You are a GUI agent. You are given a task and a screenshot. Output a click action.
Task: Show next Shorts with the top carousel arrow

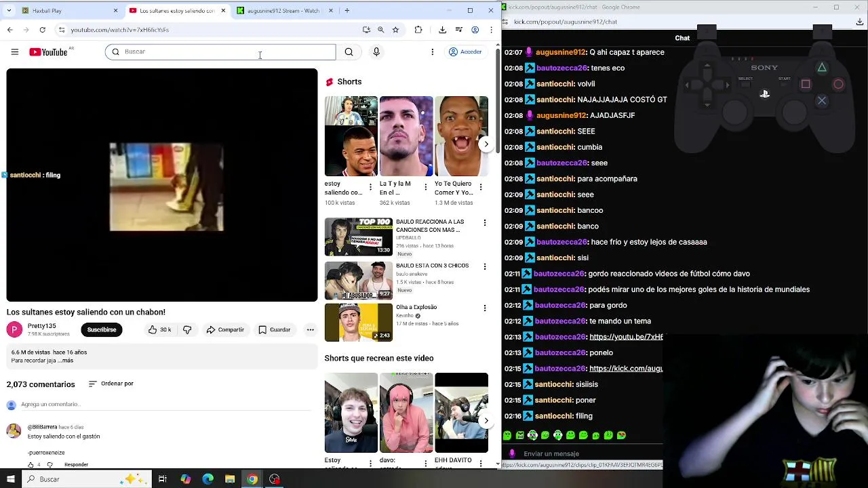486,144
